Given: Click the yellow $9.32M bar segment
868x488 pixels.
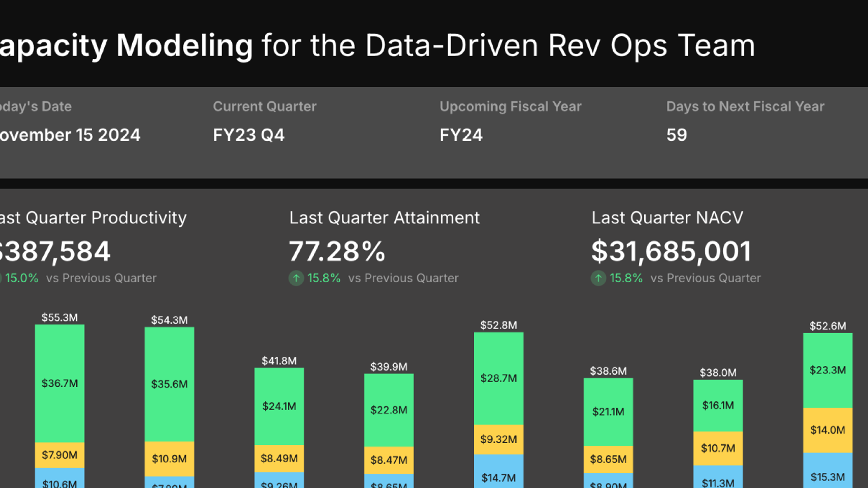Looking at the screenshot, I should (x=499, y=439).
